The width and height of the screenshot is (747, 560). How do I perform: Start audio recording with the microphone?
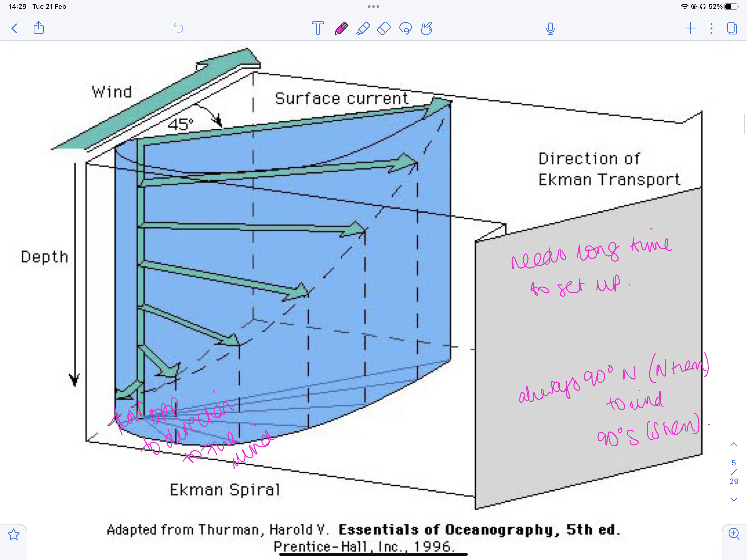coord(550,29)
